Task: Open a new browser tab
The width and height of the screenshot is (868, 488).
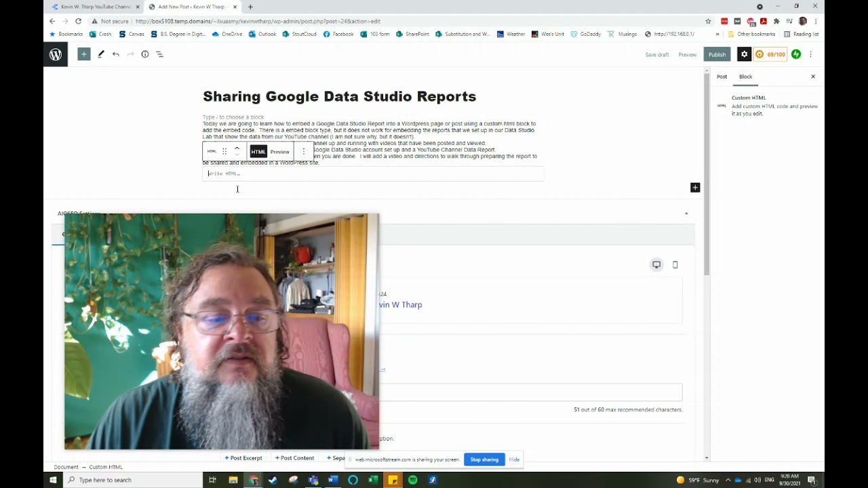Action: tap(250, 7)
